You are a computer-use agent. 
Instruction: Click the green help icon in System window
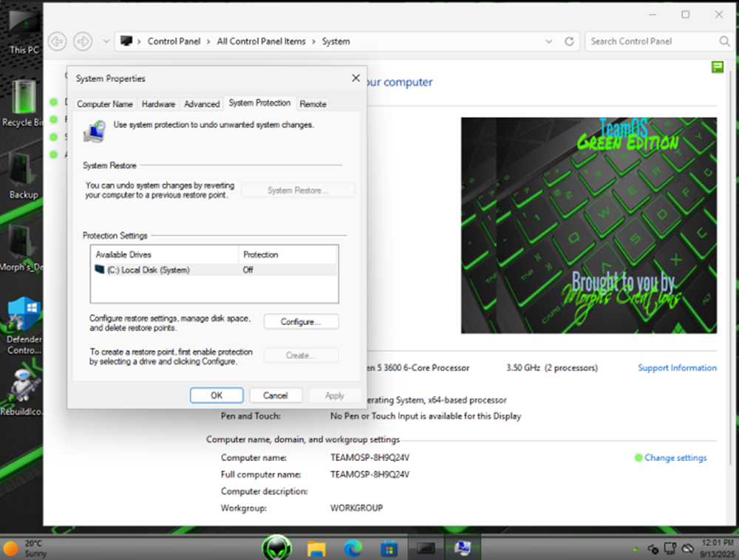coord(717,67)
